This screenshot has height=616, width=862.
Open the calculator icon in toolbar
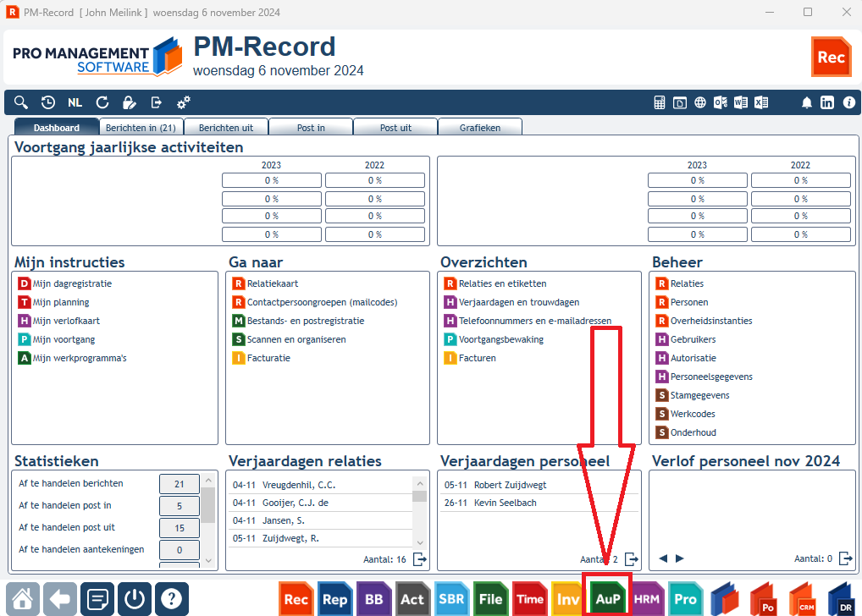[659, 102]
